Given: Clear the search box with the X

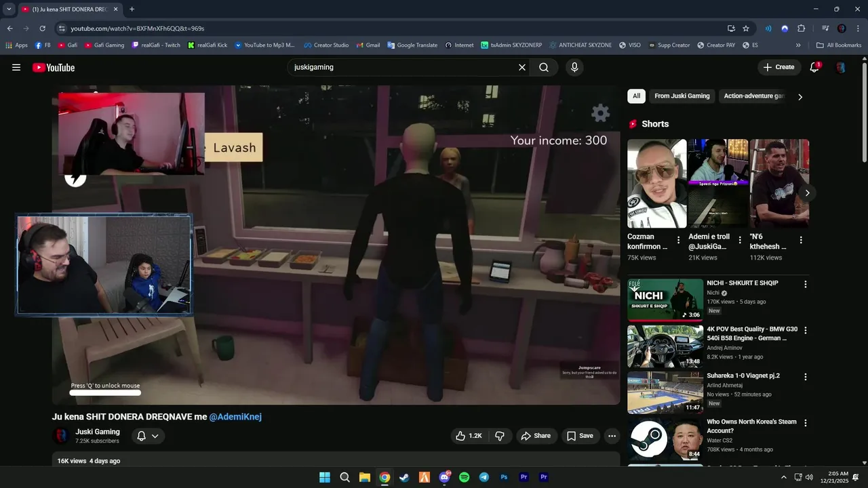Looking at the screenshot, I should coord(522,67).
